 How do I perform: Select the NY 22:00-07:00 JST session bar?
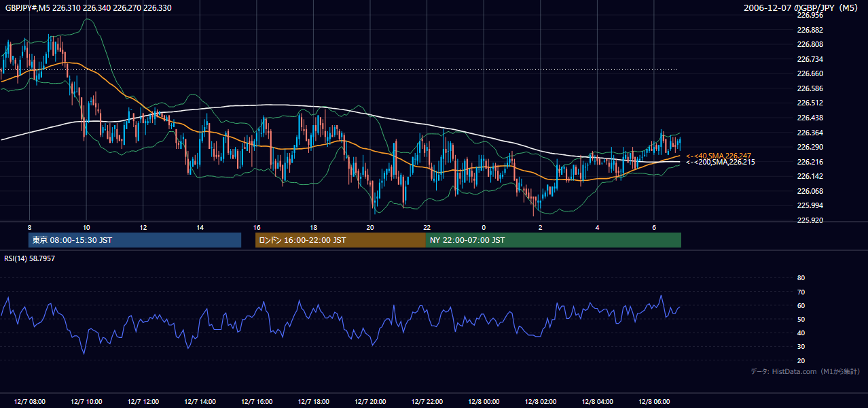click(x=554, y=240)
